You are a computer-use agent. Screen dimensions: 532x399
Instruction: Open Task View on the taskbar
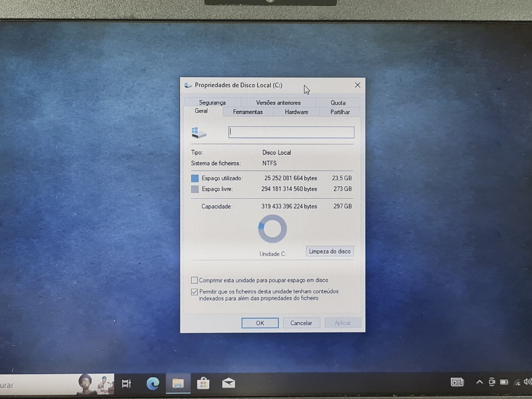coord(127,383)
